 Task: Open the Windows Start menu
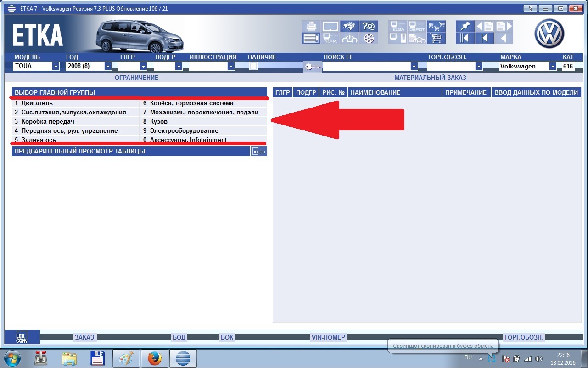(11, 358)
